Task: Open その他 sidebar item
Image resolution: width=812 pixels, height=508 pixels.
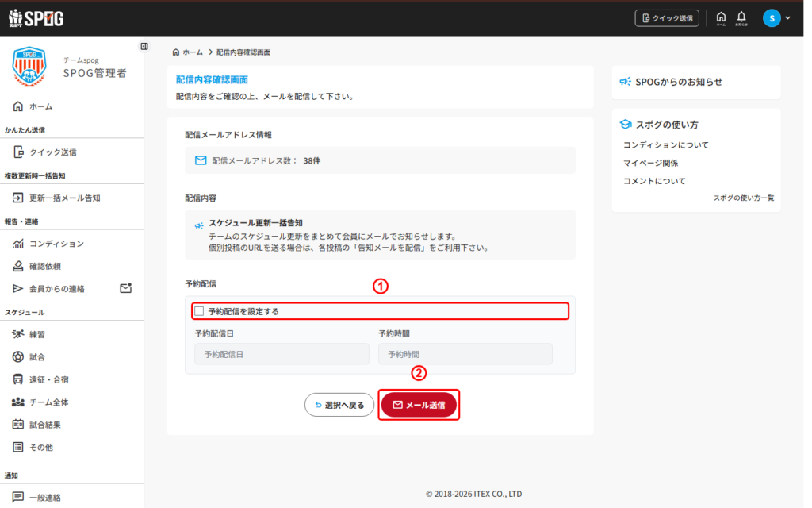Action: [41, 448]
